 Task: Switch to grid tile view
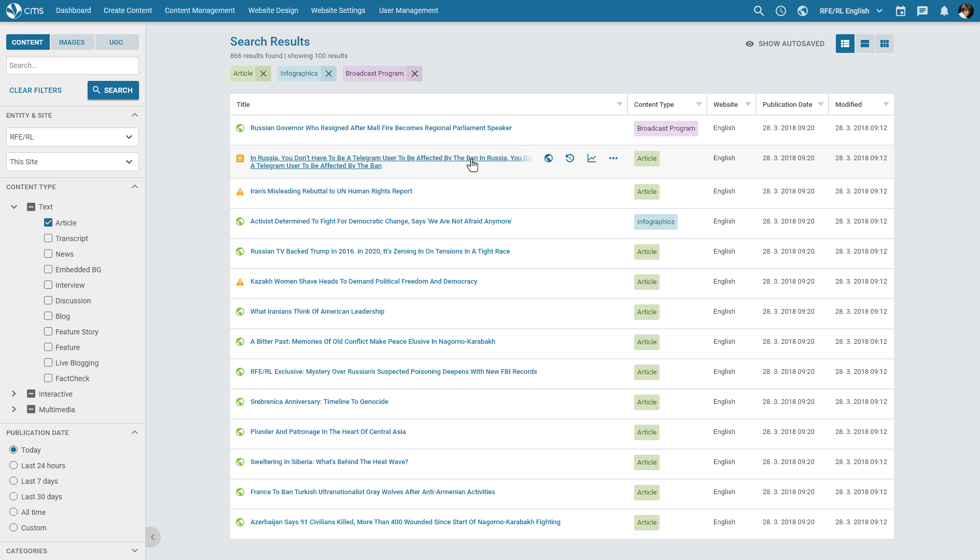[x=885, y=44]
